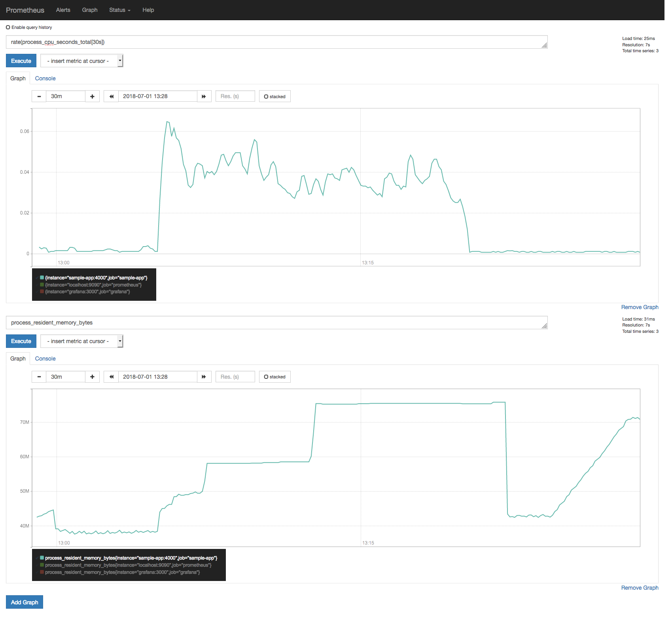Toggle stacked mode on the memory graph
Viewport: 672px width, 617px height.
pos(274,376)
